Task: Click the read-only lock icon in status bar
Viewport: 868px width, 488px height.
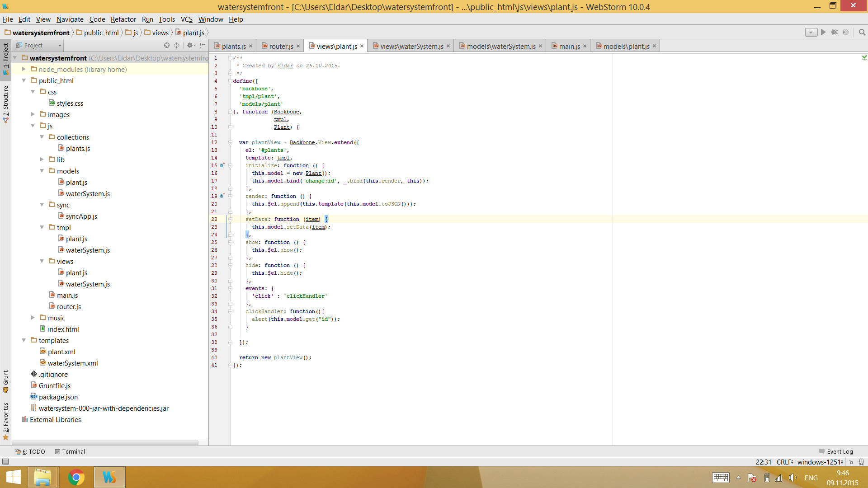Action: click(x=851, y=462)
